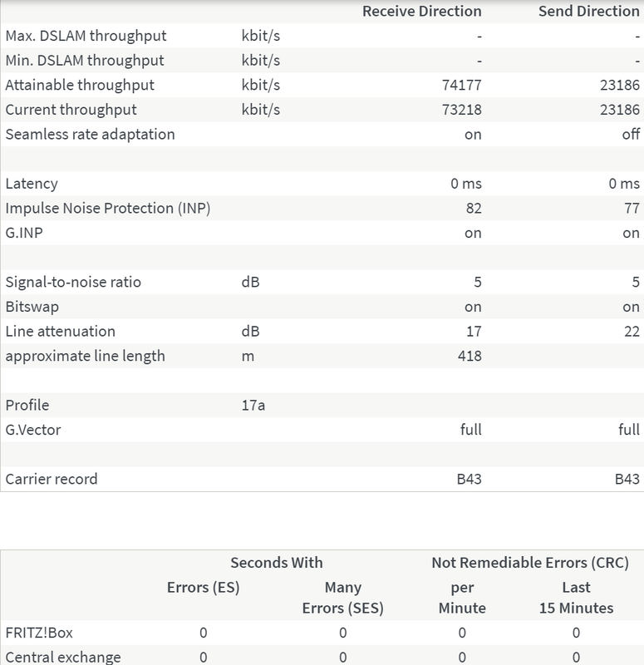
Task: Select the profile value 17a
Action: tap(253, 406)
